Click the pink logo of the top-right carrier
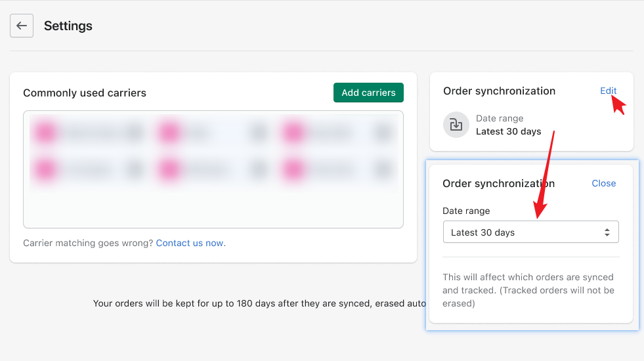The width and height of the screenshot is (644, 361). coord(294,133)
